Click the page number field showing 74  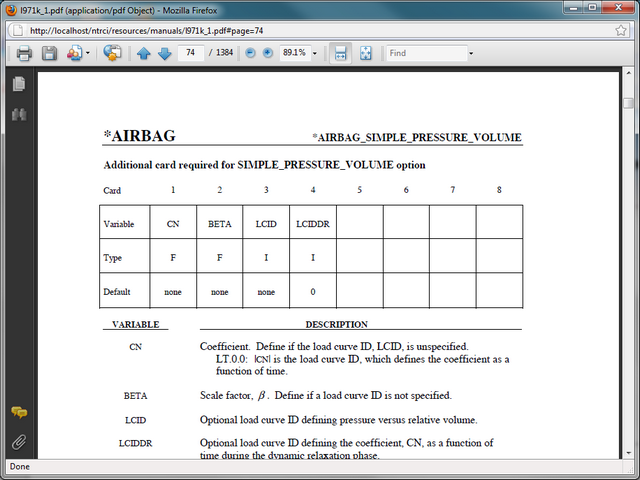[190, 53]
